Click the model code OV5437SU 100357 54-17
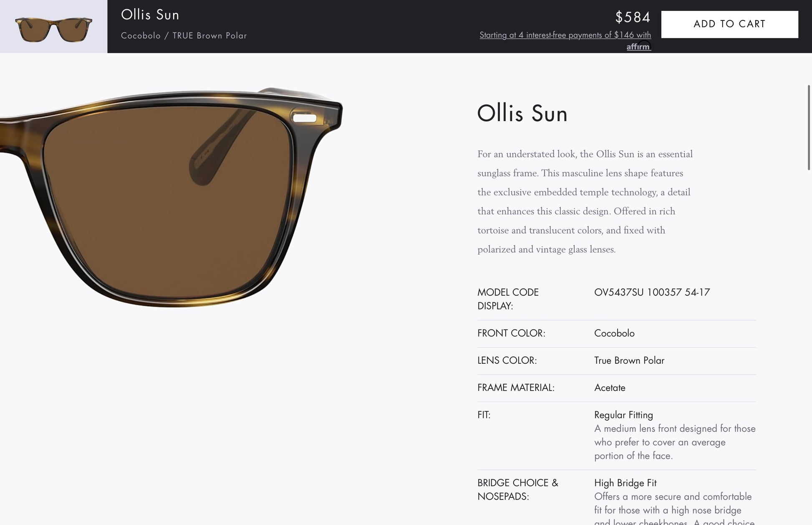The width and height of the screenshot is (812, 525). pos(652,292)
